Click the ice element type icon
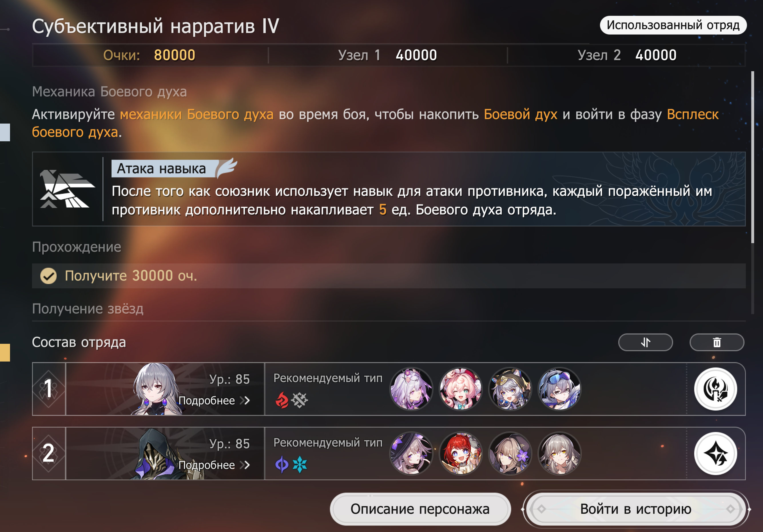 (300, 464)
